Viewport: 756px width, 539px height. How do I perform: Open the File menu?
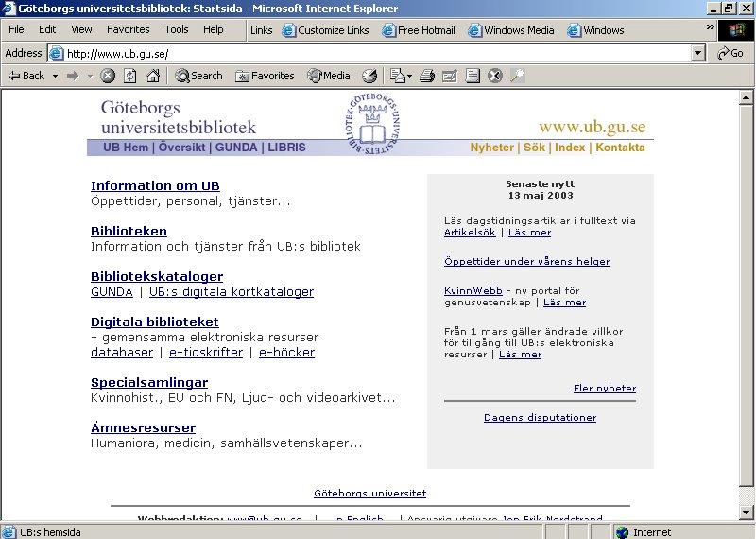point(16,29)
